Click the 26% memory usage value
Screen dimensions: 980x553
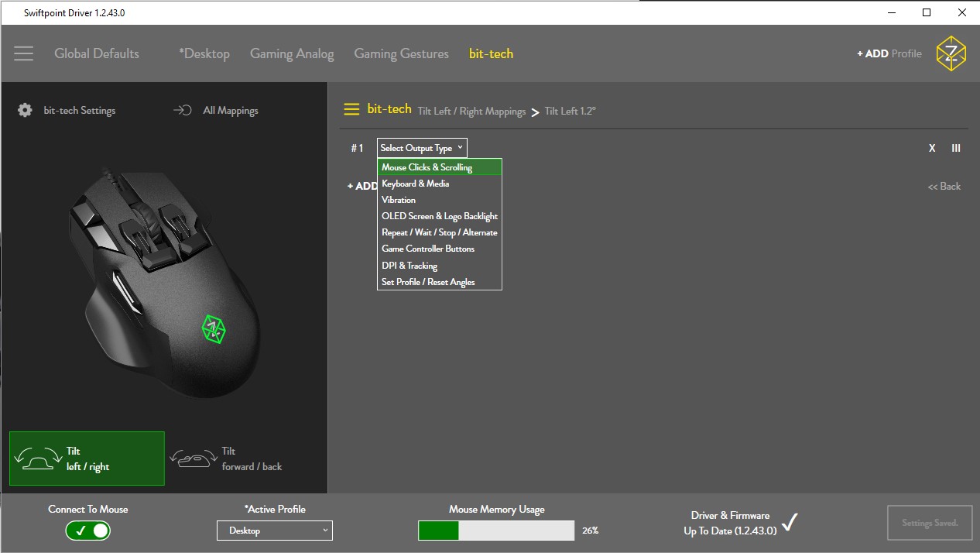[591, 531]
